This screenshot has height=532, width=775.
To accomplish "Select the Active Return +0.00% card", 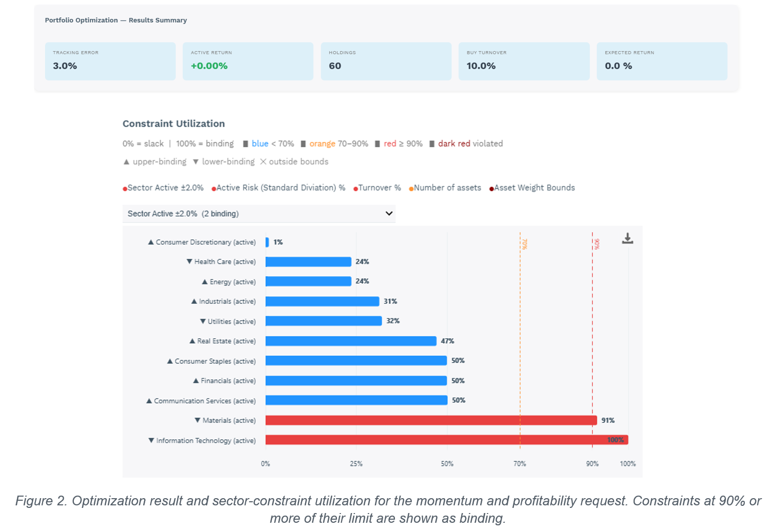I will (x=248, y=61).
